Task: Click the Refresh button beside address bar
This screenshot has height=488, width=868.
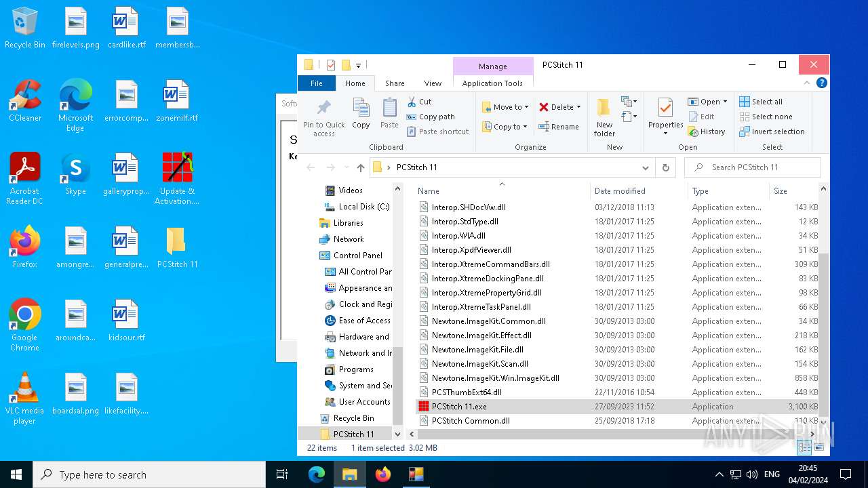Action: coord(666,167)
